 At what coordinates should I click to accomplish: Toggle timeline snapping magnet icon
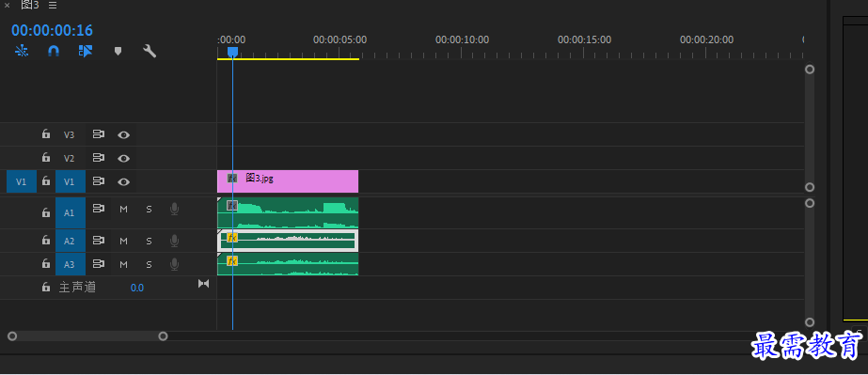pyautogui.click(x=54, y=52)
